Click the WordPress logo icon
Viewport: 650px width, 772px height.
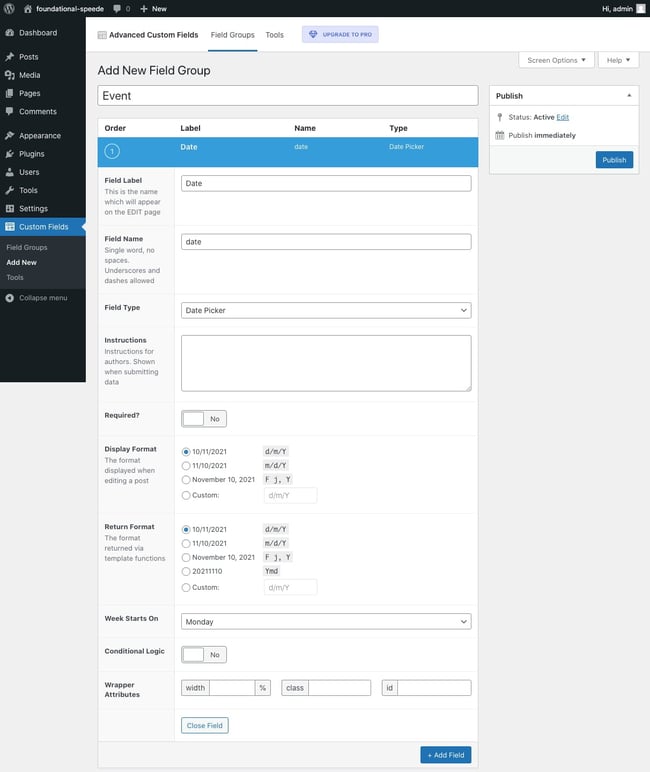pos(9,8)
